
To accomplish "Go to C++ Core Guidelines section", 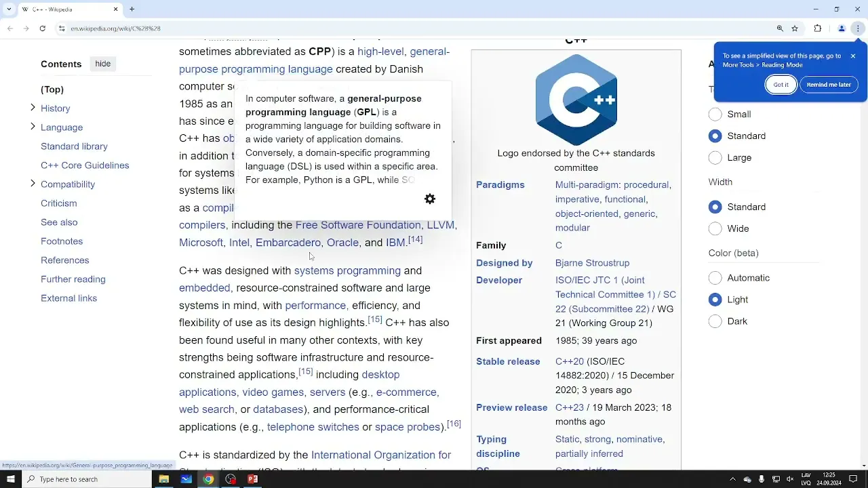I will 85,165.
